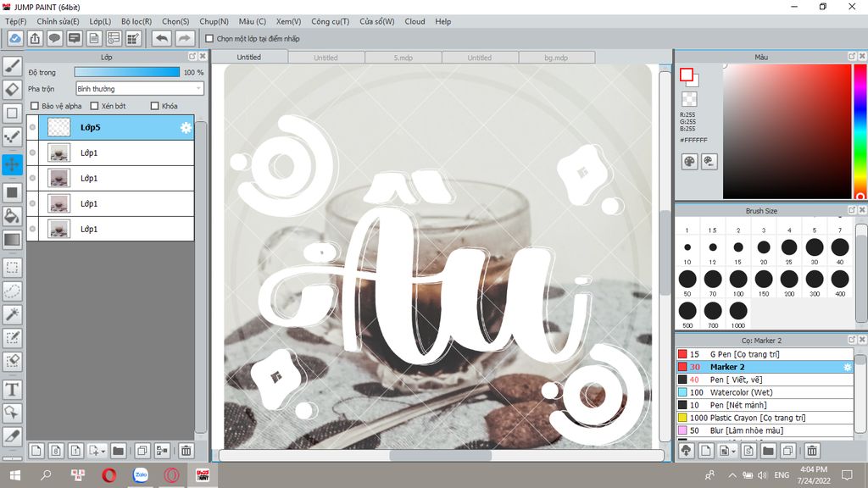
Task: Open the color palette icon in Màu panel
Action: pyautogui.click(x=689, y=162)
